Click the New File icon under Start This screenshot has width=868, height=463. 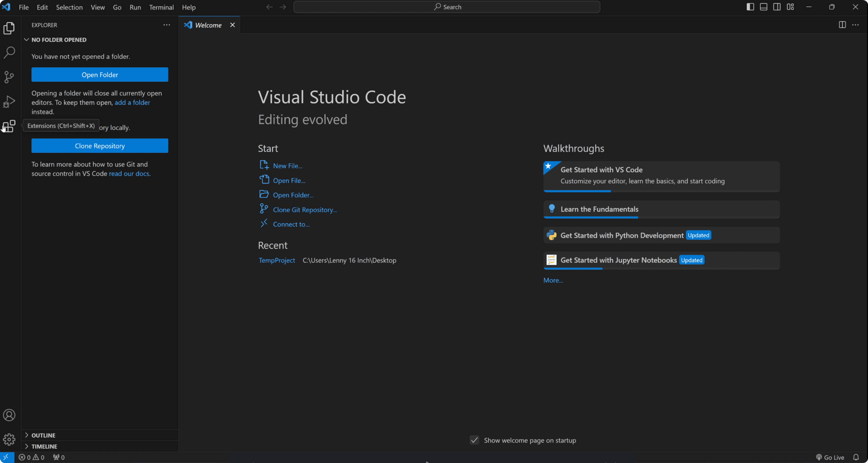click(x=264, y=165)
